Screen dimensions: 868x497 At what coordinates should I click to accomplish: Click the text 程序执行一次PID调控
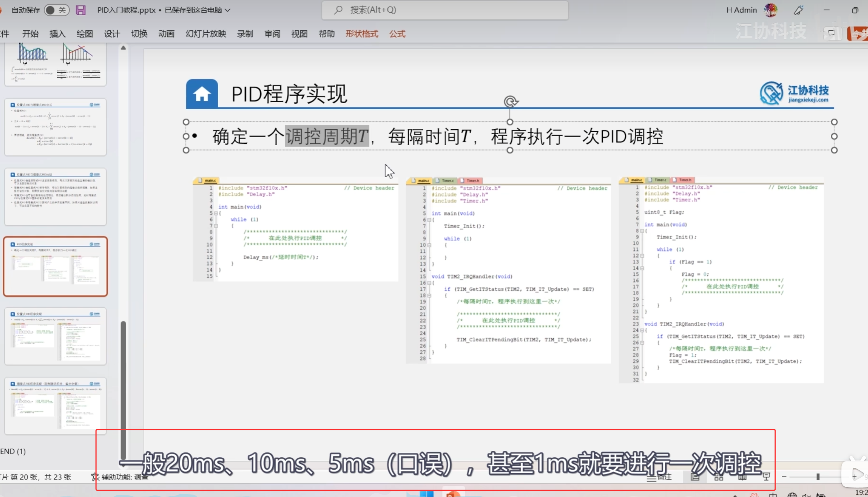577,136
